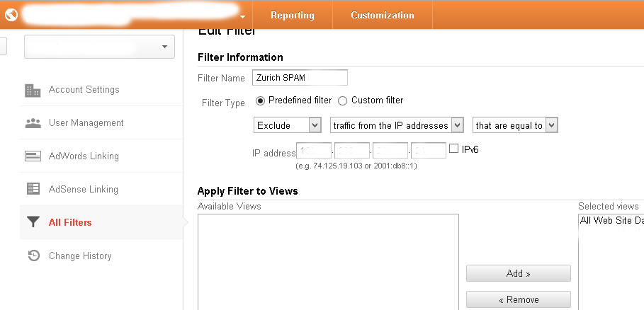644x310 pixels.
Task: Switch to the Customization tab
Action: point(383,15)
